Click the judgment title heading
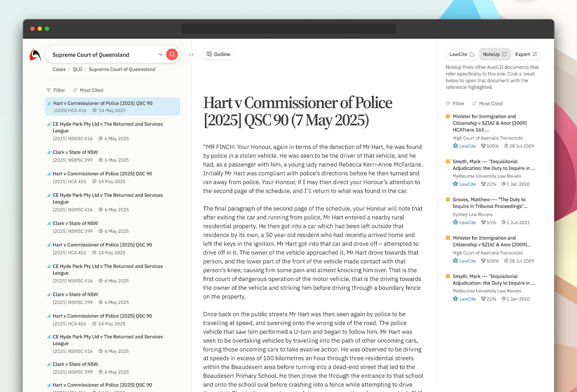 coord(298,111)
